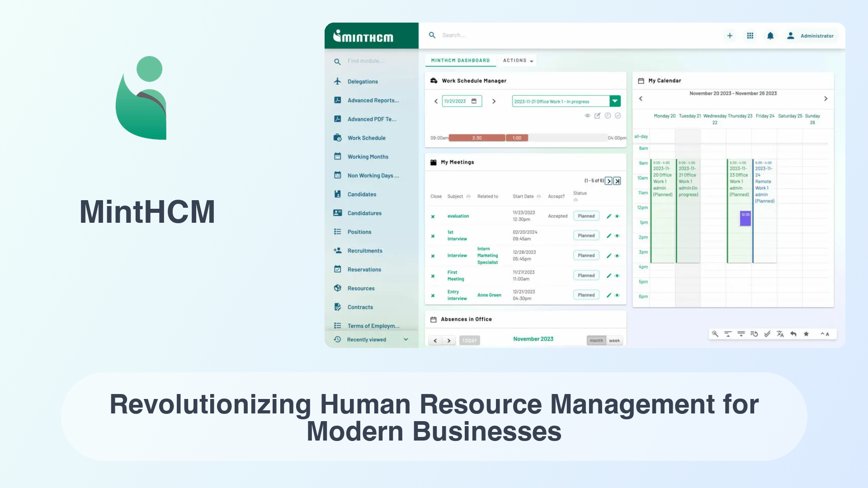Click the TODAY button in Absences

coord(469,341)
